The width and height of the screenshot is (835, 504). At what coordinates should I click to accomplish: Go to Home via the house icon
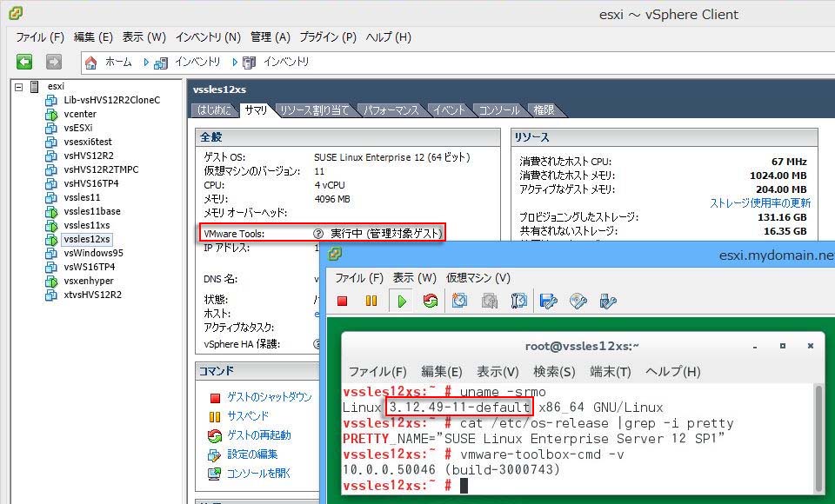point(91,63)
